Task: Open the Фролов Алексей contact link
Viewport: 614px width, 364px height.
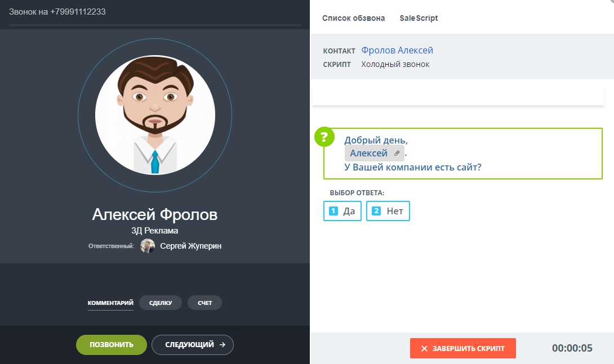Action: pos(397,50)
